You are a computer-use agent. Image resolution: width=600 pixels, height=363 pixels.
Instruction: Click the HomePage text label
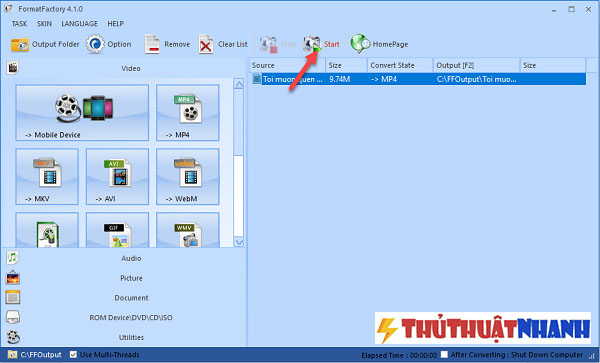(390, 44)
